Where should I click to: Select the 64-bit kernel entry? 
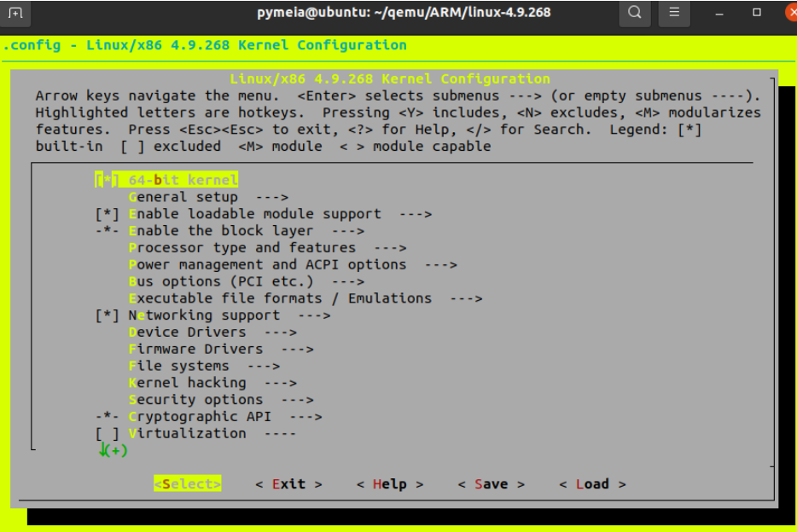click(183, 180)
